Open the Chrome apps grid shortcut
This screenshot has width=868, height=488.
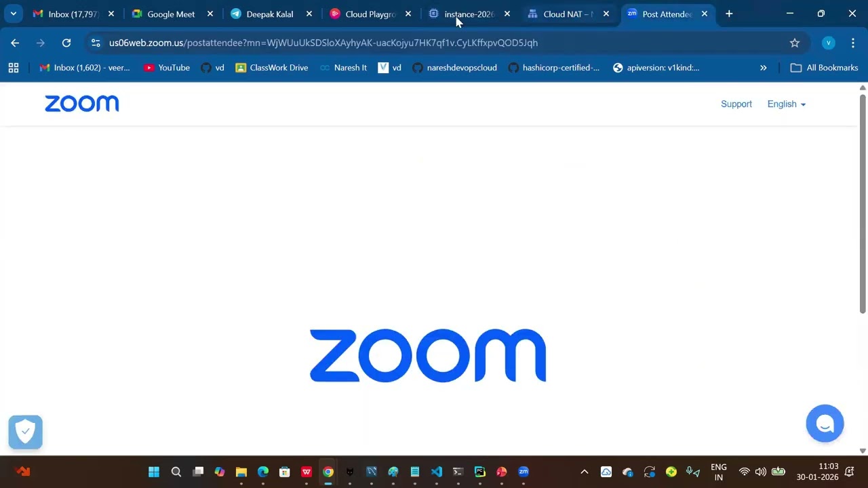click(x=14, y=68)
